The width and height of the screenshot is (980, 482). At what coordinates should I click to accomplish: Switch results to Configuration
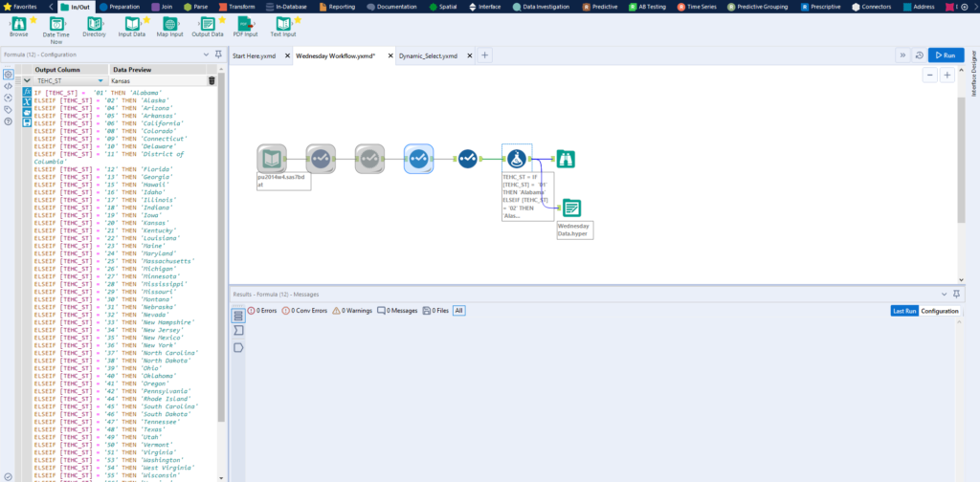click(940, 311)
